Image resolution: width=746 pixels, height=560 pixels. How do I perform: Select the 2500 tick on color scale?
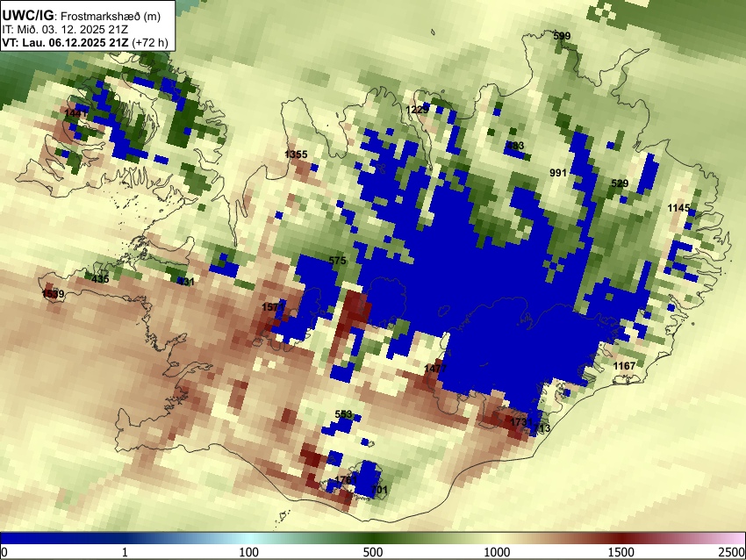coord(732,552)
